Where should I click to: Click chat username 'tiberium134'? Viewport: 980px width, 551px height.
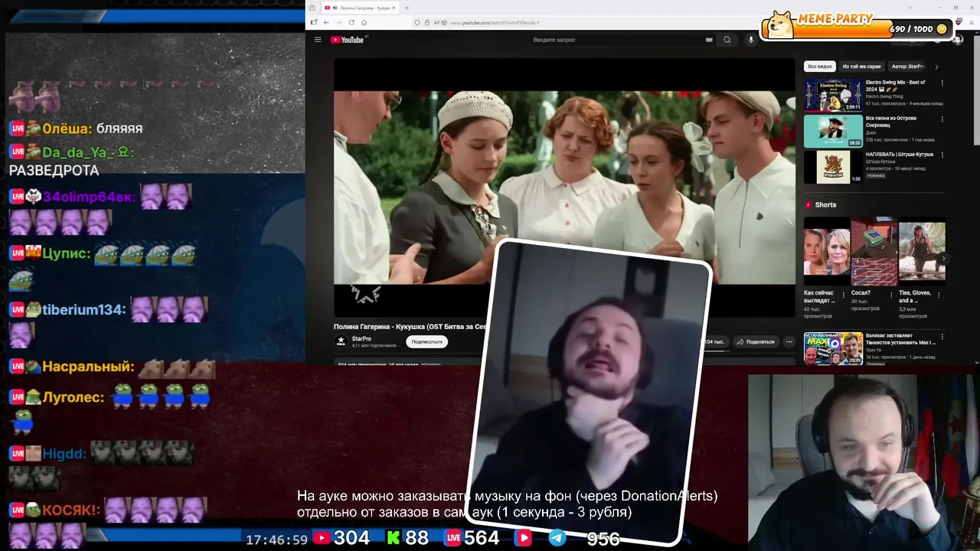(x=83, y=310)
